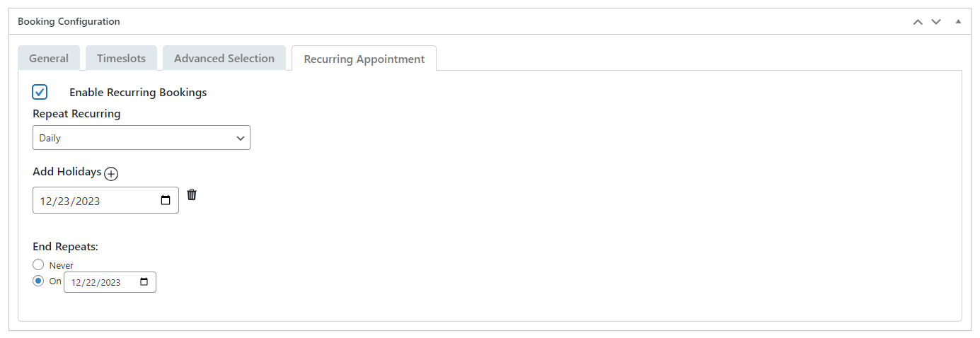This screenshot has width=980, height=338.
Task: Click the end date 12/22/2023 field
Action: click(99, 282)
